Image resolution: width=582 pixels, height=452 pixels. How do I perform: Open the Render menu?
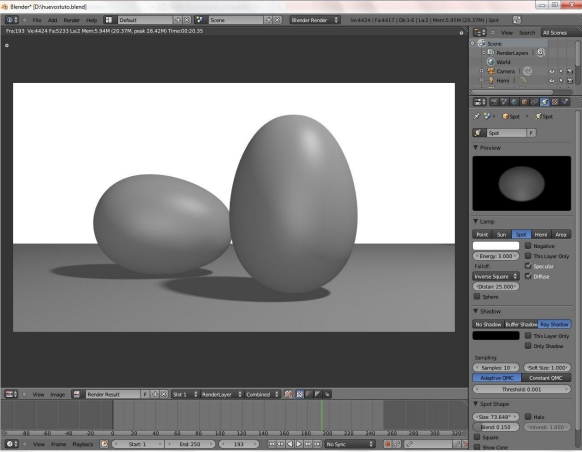pos(72,20)
